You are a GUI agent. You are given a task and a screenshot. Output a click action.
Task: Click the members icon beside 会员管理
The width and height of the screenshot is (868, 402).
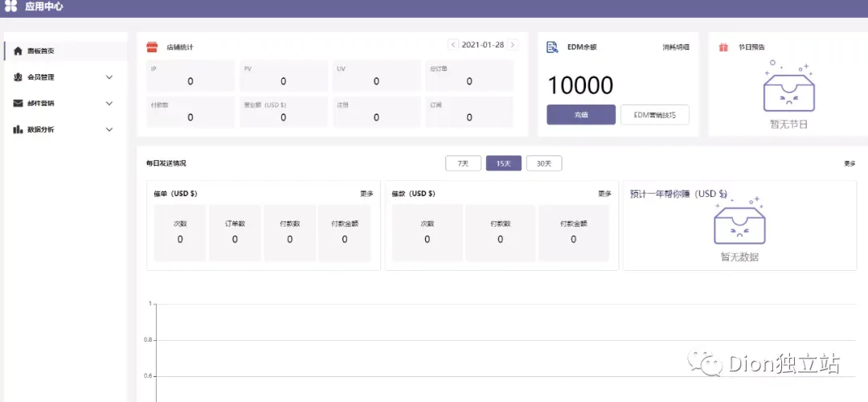click(18, 77)
